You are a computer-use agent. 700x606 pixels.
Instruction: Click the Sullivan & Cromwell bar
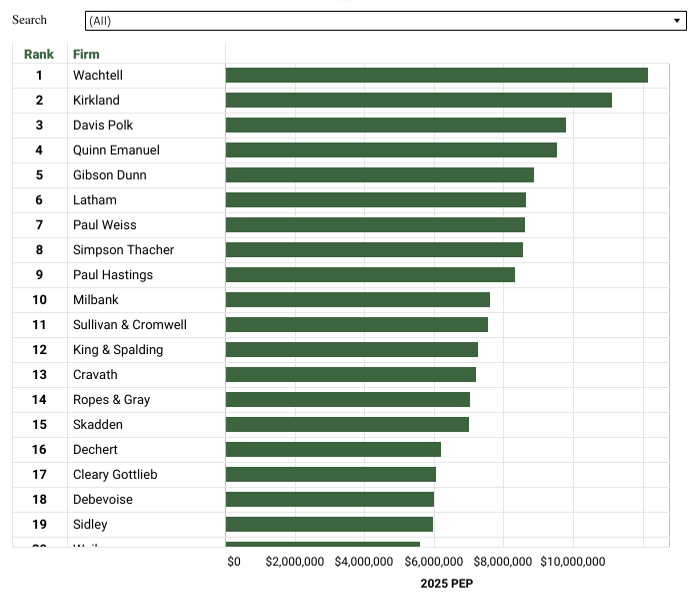(x=356, y=325)
